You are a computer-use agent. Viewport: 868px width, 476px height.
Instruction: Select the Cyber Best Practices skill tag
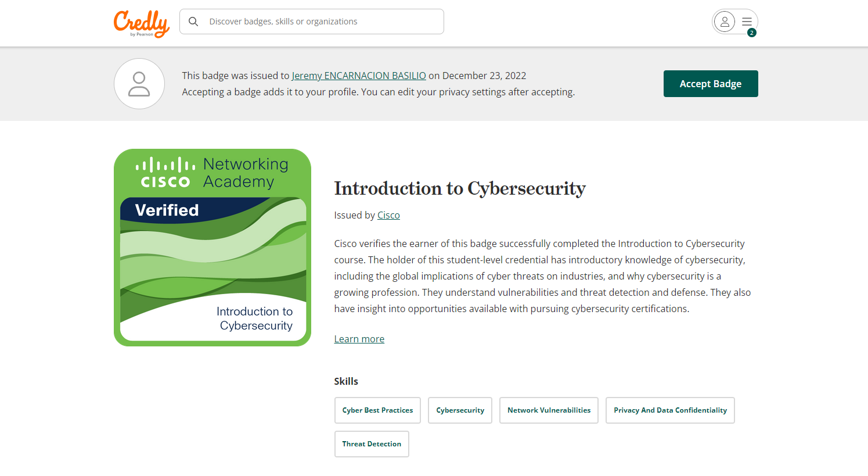point(377,410)
